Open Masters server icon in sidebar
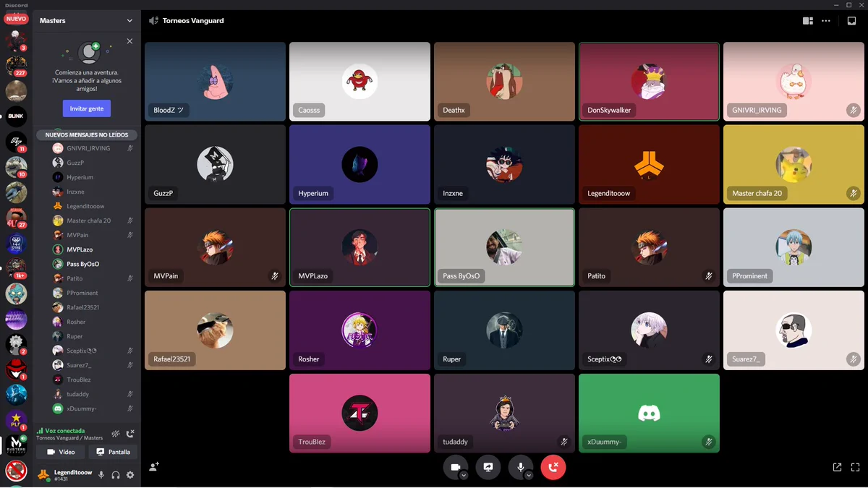868x488 pixels. pyautogui.click(x=16, y=445)
